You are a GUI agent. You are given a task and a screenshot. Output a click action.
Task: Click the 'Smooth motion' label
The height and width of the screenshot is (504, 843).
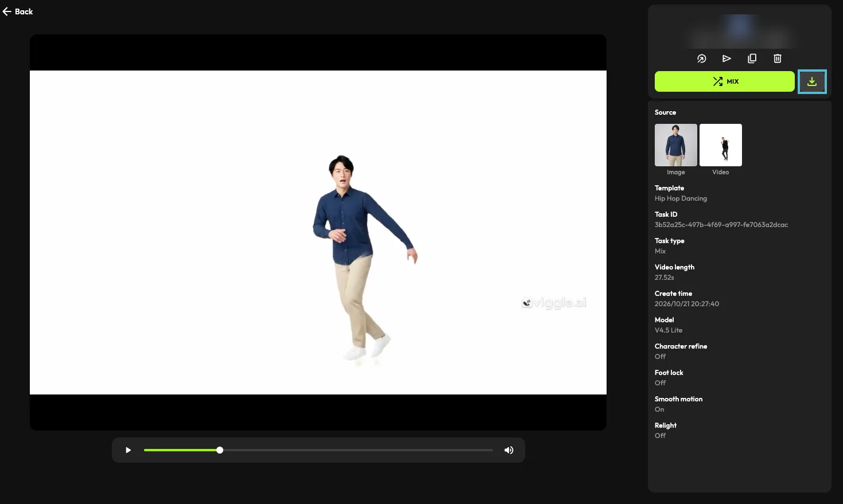coord(678,399)
